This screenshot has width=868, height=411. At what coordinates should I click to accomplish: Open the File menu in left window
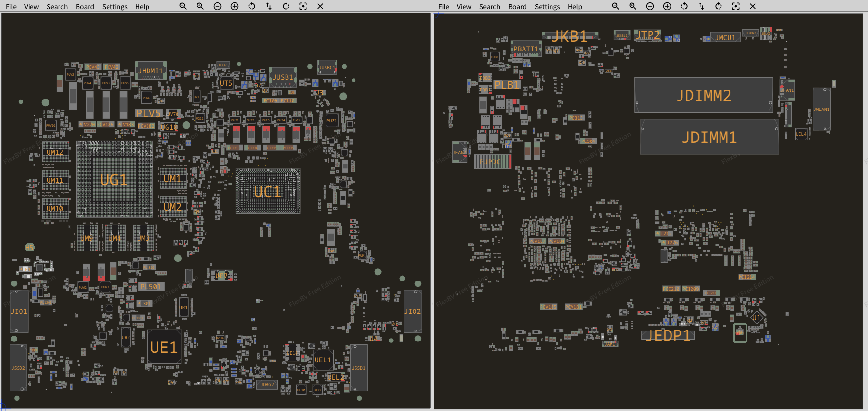(x=11, y=7)
